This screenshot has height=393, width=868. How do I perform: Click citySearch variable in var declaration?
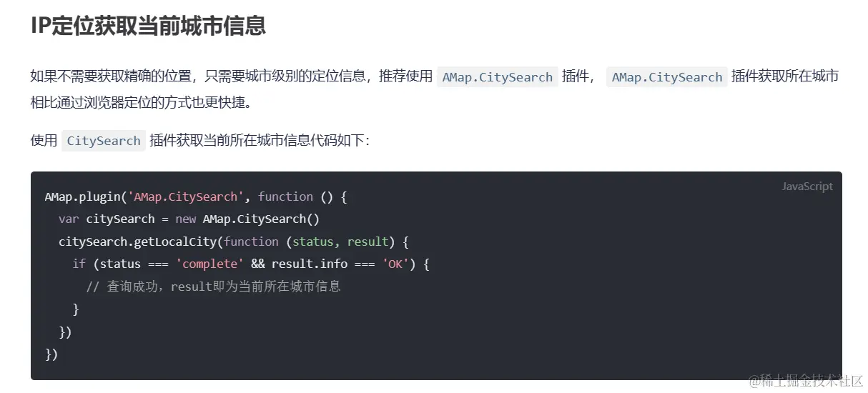120,219
